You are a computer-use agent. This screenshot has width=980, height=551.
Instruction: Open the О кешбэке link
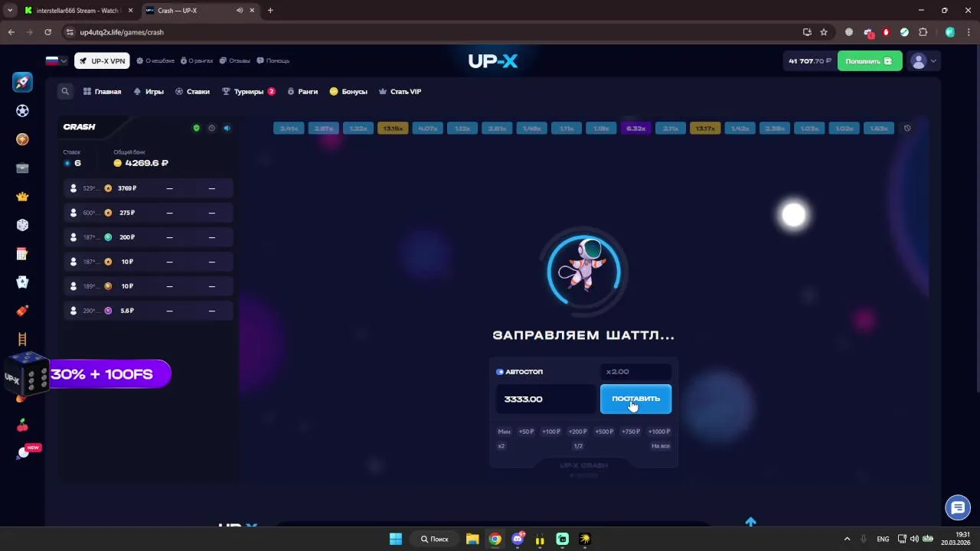pos(155,60)
